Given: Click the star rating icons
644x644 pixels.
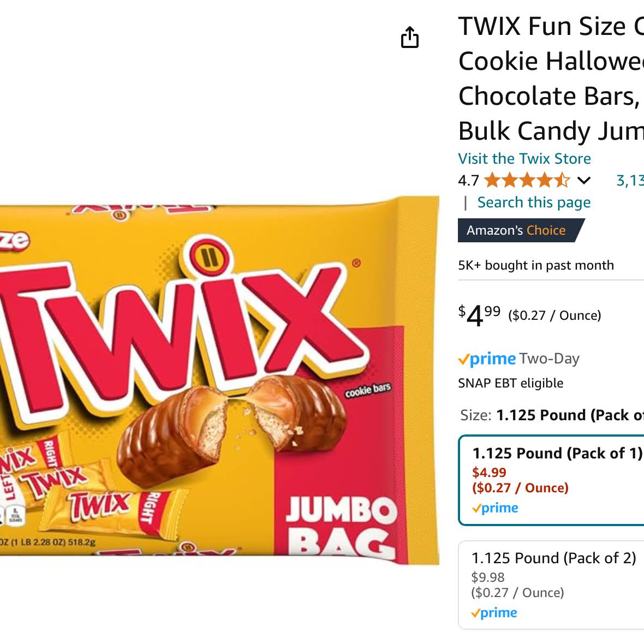Looking at the screenshot, I should [527, 180].
